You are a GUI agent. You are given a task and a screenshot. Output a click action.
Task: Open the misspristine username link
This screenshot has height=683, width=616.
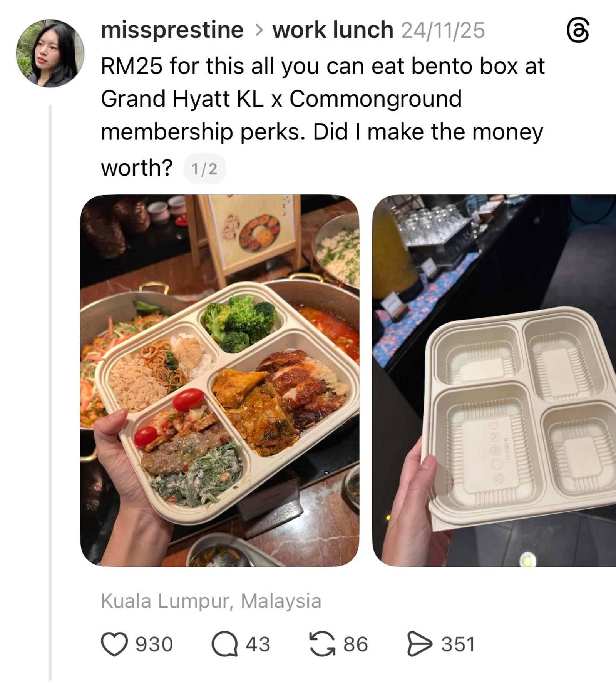[172, 30]
